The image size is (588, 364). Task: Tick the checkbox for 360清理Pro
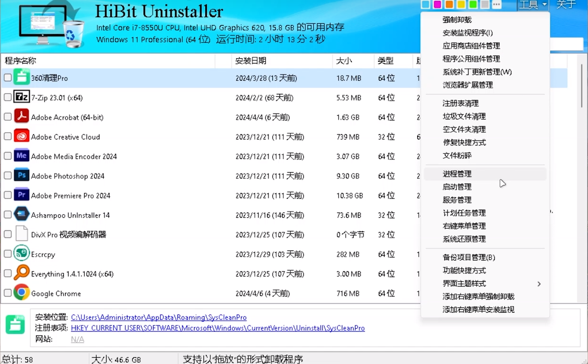click(8, 77)
